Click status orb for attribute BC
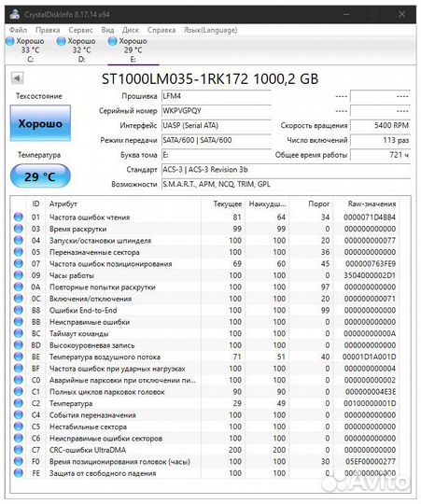Screen dimensions: 421x504 (19, 333)
